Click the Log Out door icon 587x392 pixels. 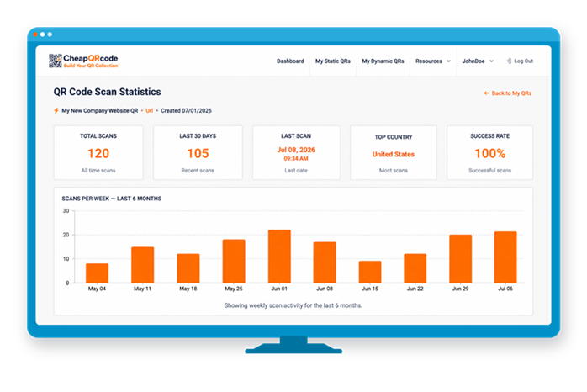pyautogui.click(x=509, y=61)
